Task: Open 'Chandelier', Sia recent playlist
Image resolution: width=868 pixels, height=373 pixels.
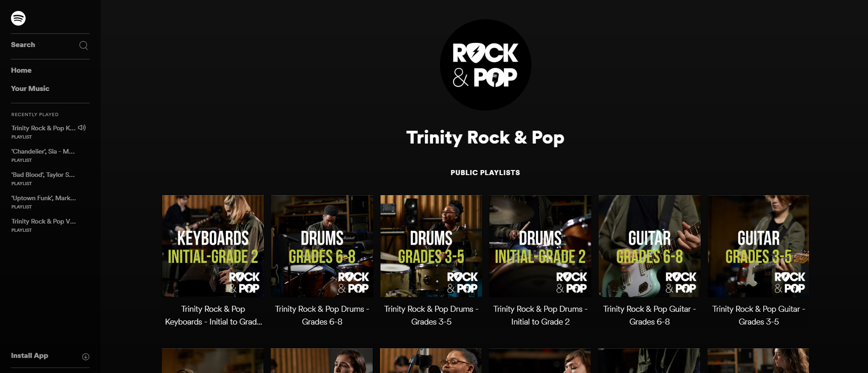Action: (x=43, y=155)
